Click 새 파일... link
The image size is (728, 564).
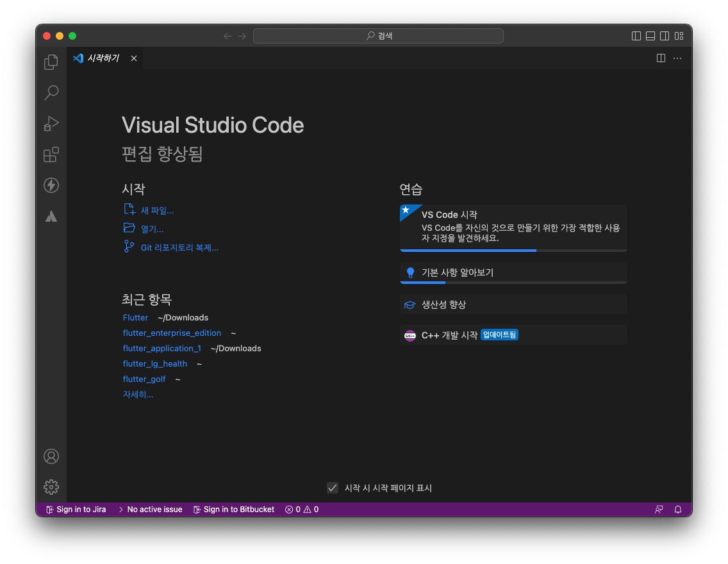coord(158,211)
